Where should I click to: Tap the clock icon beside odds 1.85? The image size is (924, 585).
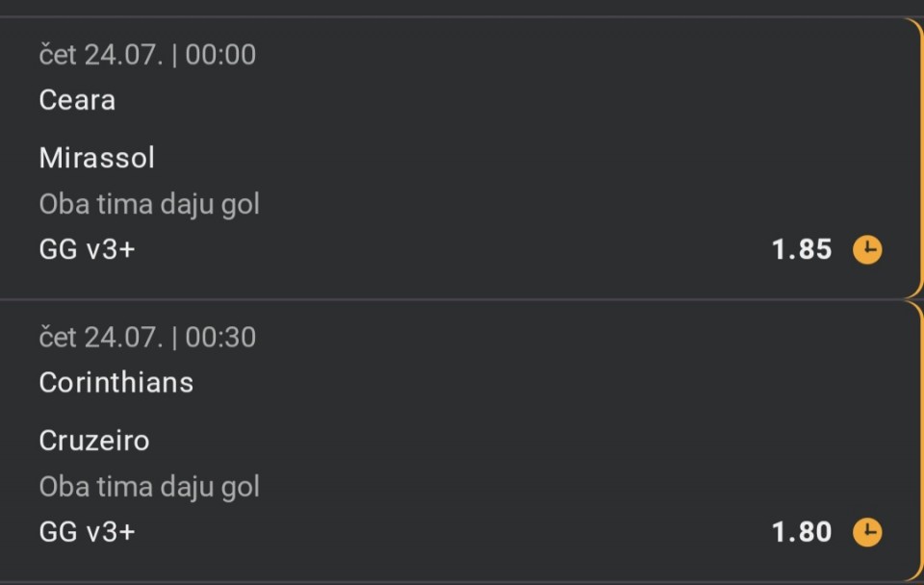coord(867,250)
